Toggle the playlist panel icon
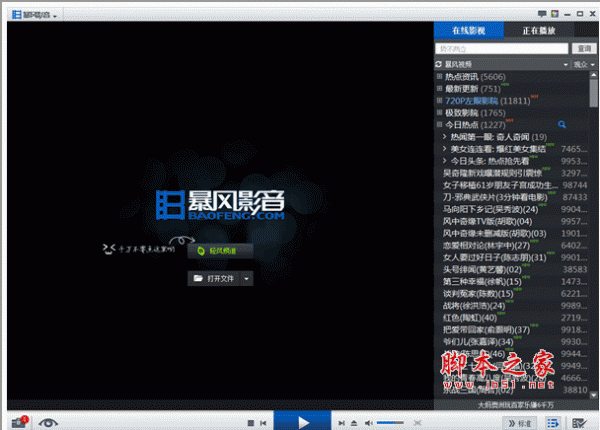This screenshot has height=430, width=600. pos(553,423)
